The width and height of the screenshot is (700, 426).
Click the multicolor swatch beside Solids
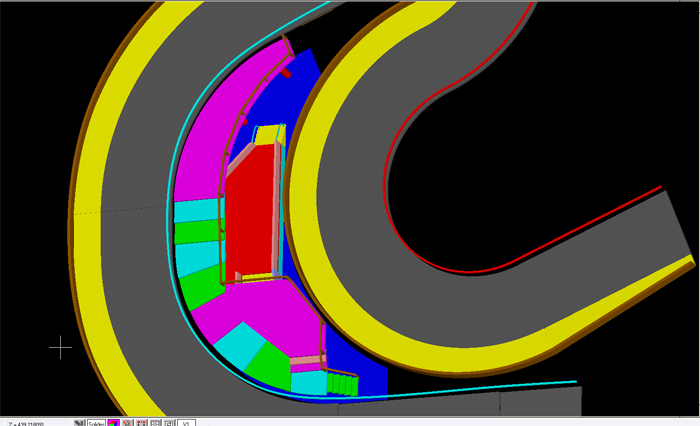[x=114, y=422]
